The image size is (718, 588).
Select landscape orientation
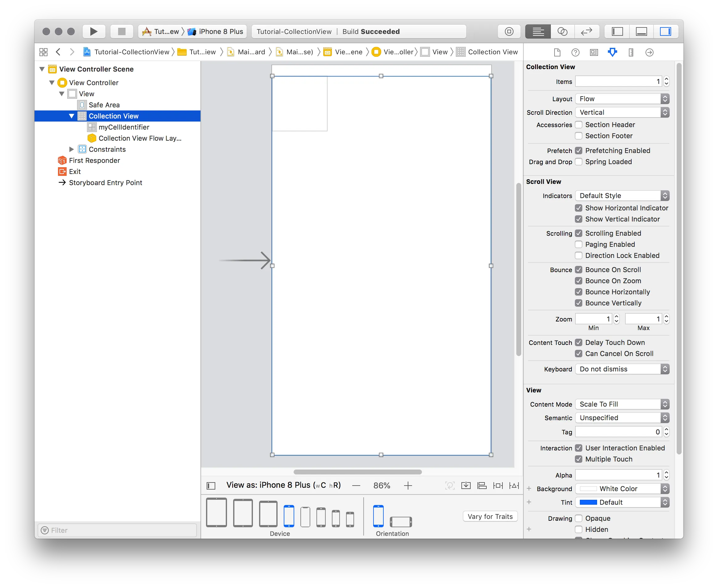click(x=401, y=522)
